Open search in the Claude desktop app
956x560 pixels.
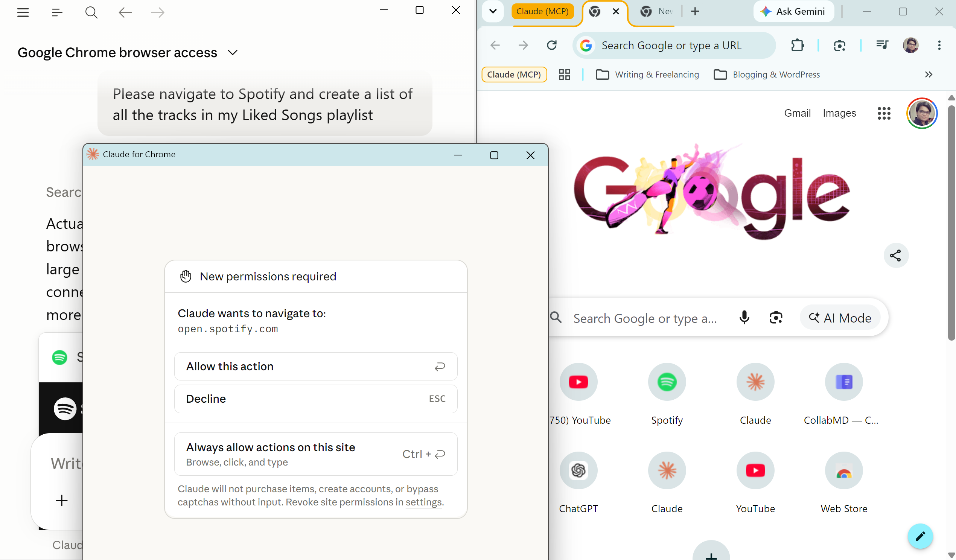click(x=91, y=12)
